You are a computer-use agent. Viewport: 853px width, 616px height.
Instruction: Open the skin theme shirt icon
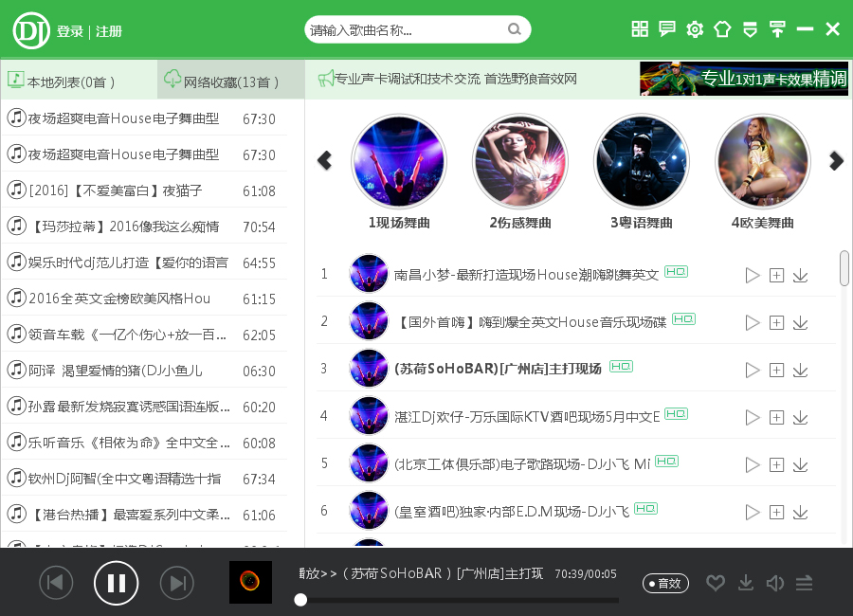pyautogui.click(x=722, y=28)
